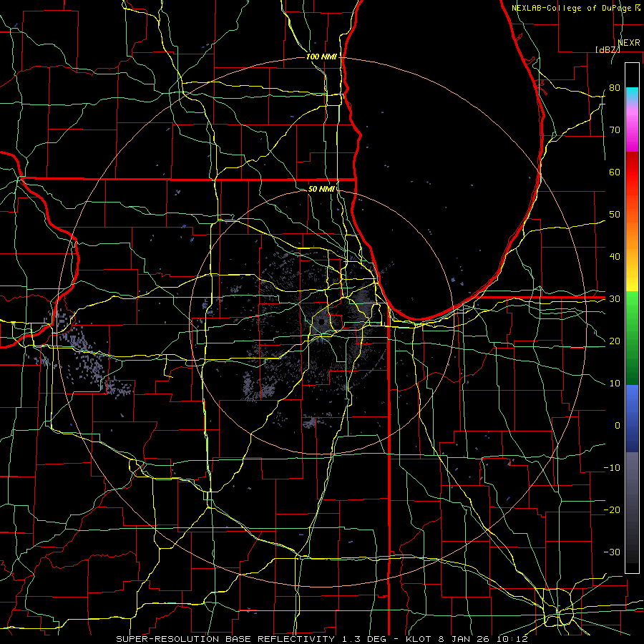Pick the red segment of the color bar

click(x=632, y=168)
